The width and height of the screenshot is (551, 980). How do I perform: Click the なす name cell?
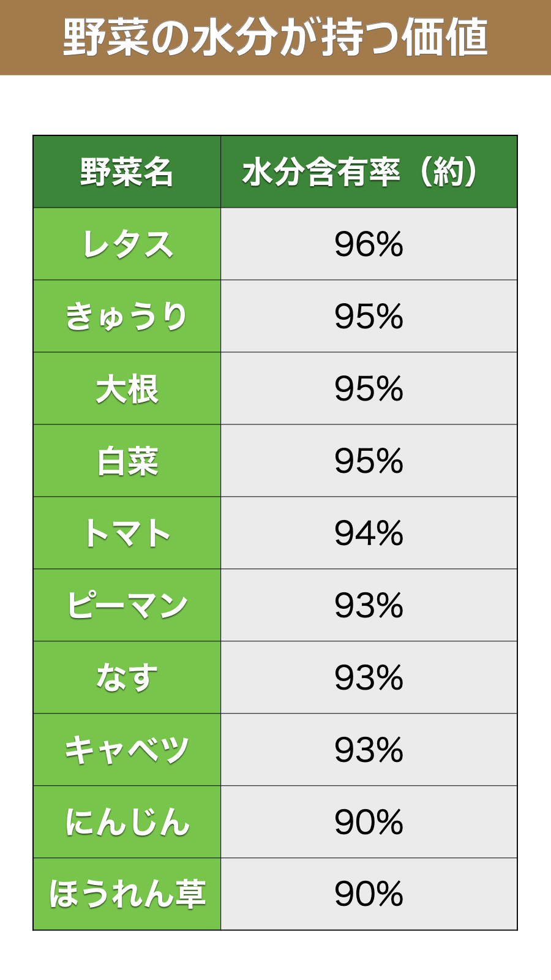(x=127, y=678)
